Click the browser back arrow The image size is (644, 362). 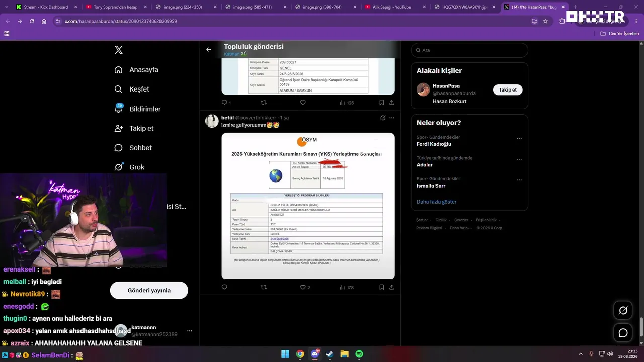pyautogui.click(x=8, y=21)
